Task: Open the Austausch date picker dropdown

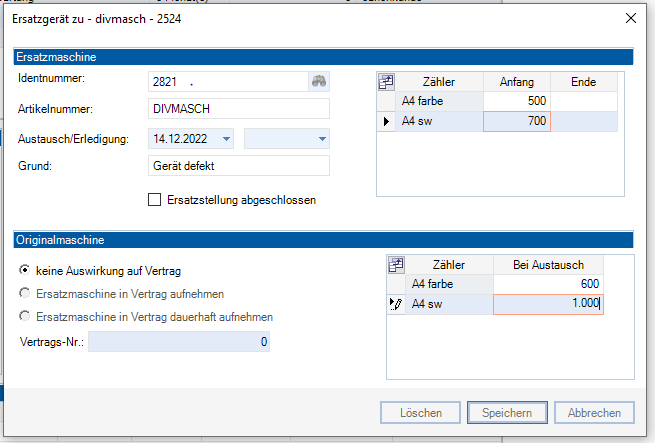Action: pos(227,139)
